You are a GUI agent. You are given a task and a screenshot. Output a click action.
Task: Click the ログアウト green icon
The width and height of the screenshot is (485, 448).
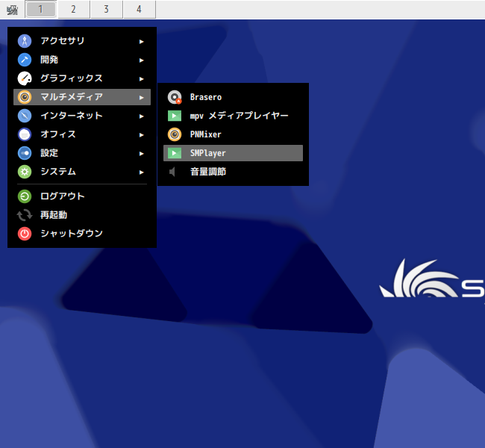click(25, 196)
